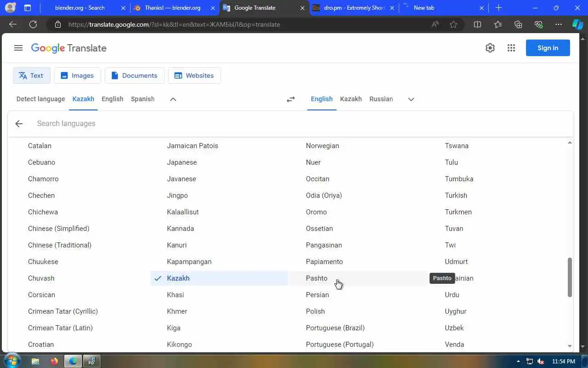The height and width of the screenshot is (368, 588).
Task: Set Russian as target language
Action: point(381,99)
